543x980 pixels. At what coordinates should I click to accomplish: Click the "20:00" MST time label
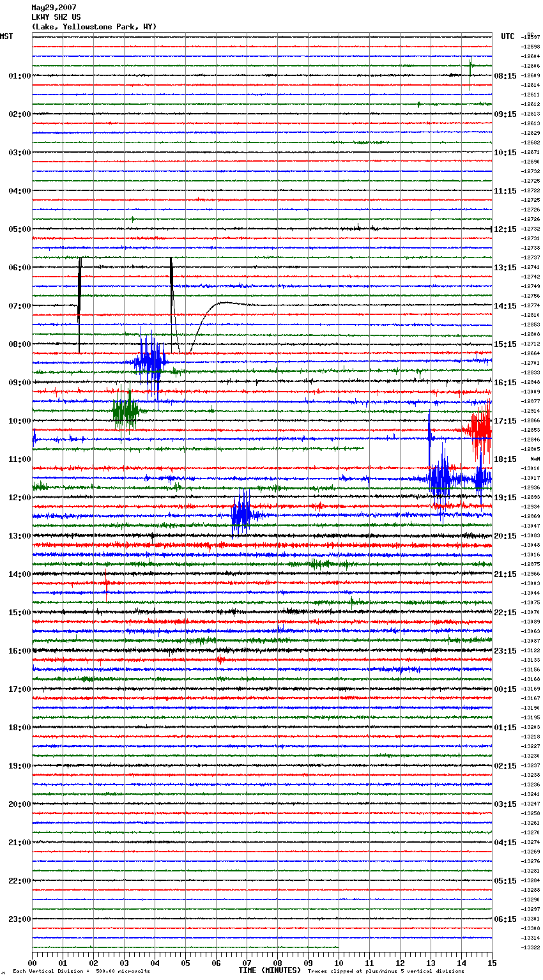20,804
